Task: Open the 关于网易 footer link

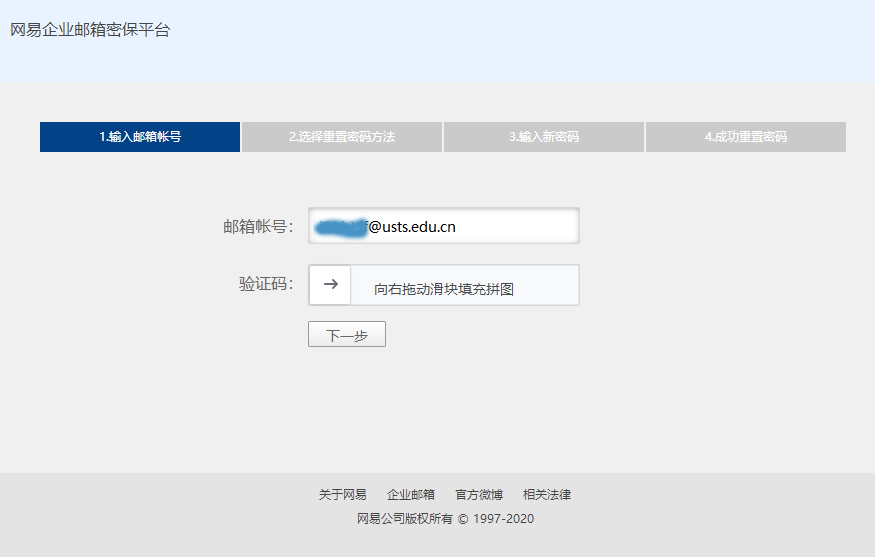Action: pos(343,495)
